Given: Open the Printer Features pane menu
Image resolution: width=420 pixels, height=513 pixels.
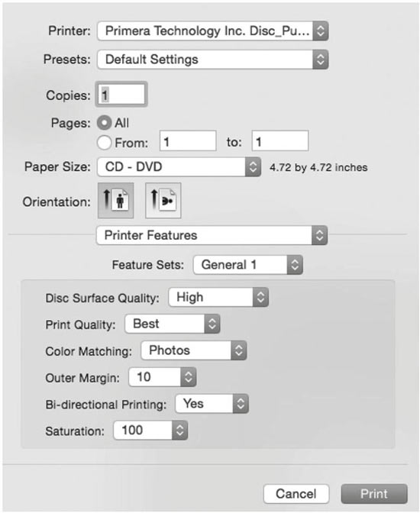Looking at the screenshot, I should (212, 235).
